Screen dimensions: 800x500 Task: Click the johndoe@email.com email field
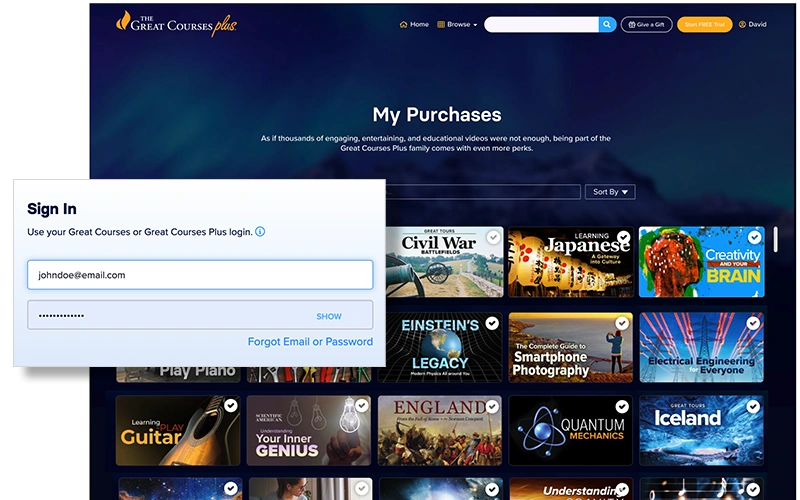tap(200, 275)
